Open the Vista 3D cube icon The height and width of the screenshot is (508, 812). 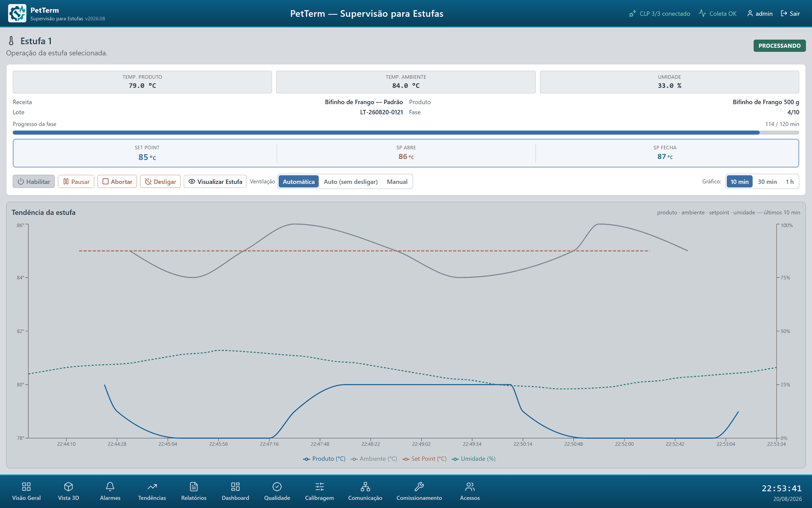69,487
